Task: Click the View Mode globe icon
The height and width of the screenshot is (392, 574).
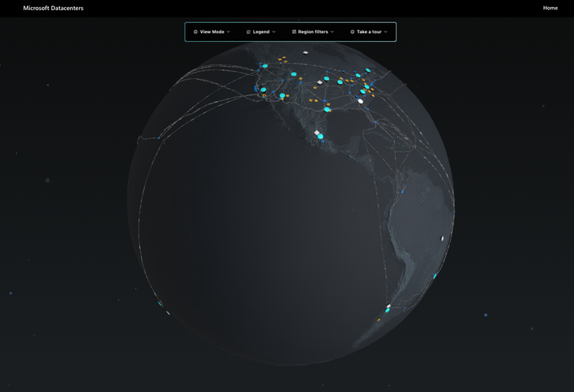Action: coord(195,32)
